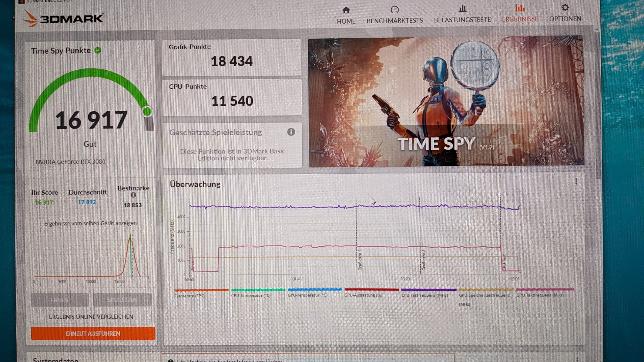
Task: Open Belastungstests bar chart icon
Action: click(x=462, y=9)
